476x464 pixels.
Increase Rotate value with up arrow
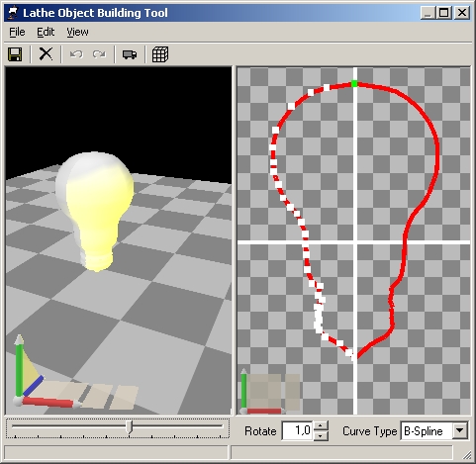tap(321, 426)
